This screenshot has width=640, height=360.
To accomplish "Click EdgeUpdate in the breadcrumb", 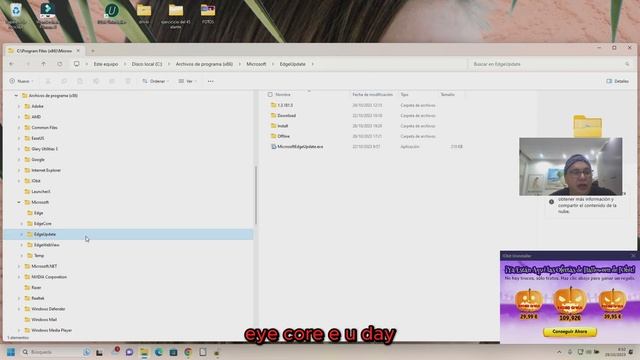I will [x=293, y=64].
